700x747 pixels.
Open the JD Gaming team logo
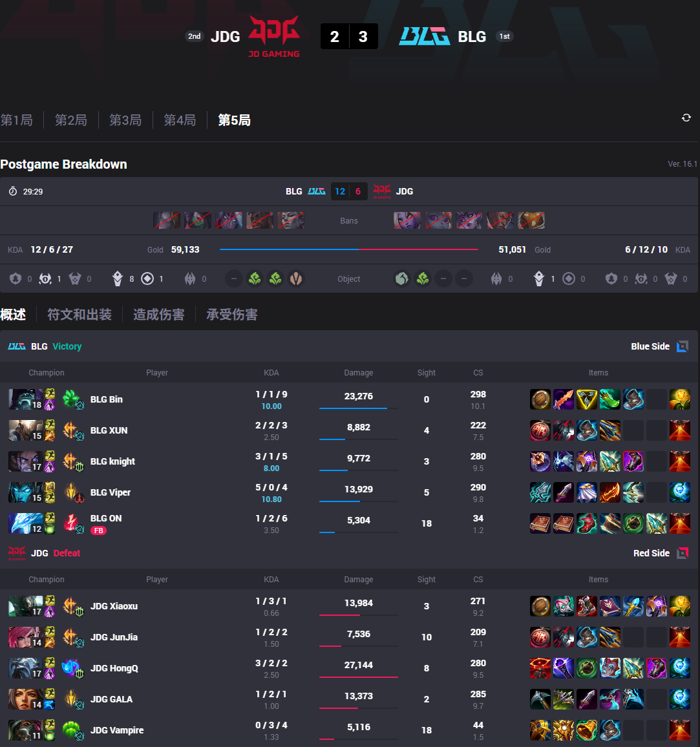coord(274,36)
